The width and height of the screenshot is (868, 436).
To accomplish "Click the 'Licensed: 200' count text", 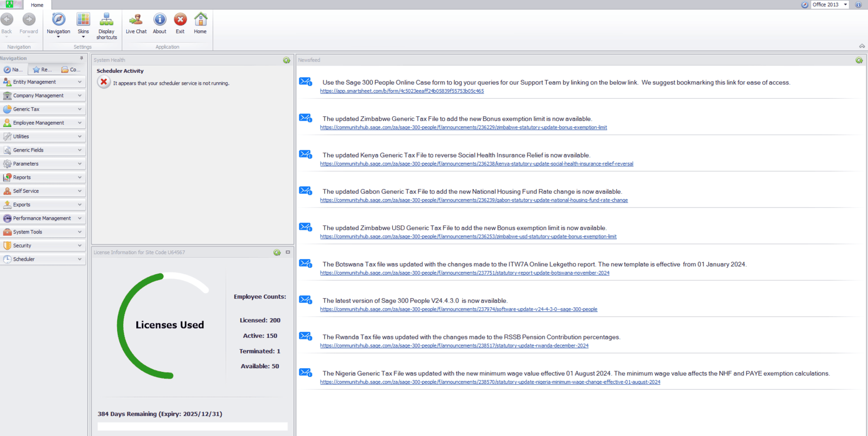I will (260, 320).
